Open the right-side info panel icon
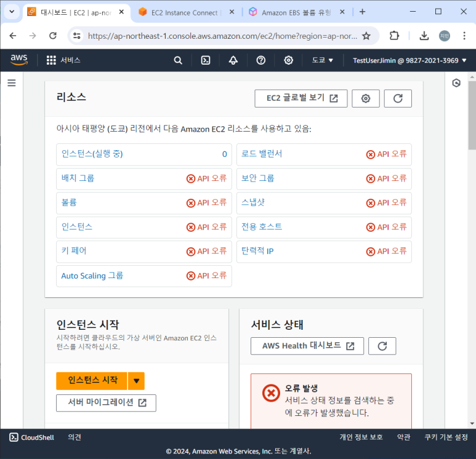The height and width of the screenshot is (459, 476). coord(456,83)
